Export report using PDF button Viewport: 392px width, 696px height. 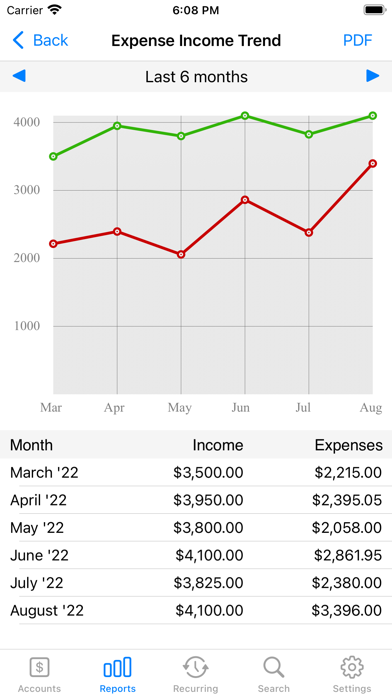coord(357,40)
